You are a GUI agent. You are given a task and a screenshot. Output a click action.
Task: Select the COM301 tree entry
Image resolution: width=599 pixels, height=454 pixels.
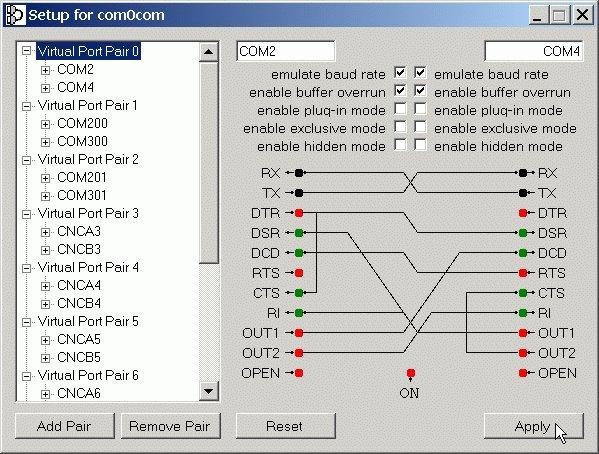(x=82, y=195)
